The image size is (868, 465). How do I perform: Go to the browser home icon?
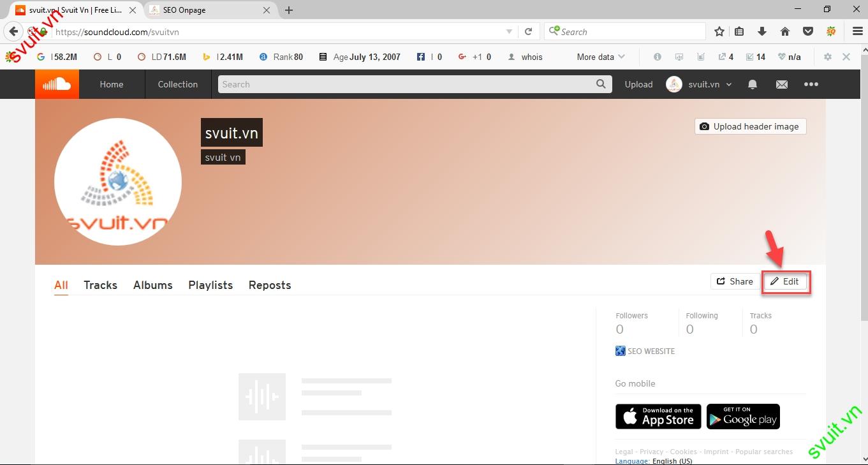tap(785, 31)
